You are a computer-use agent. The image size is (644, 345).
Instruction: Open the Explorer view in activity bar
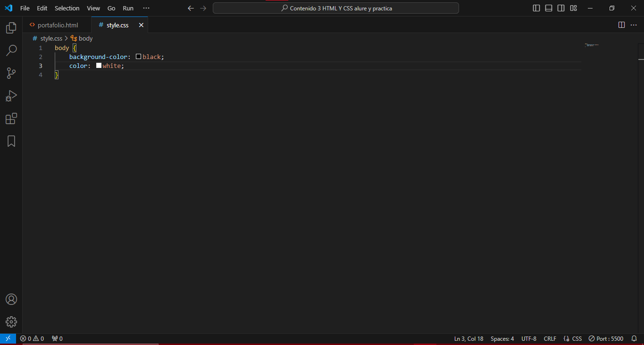pyautogui.click(x=11, y=28)
